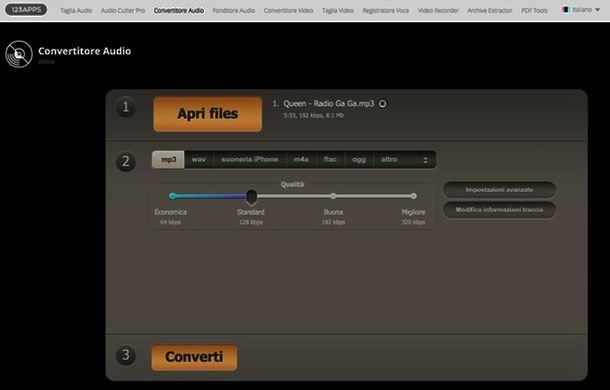Click the Economica quality label

170,212
